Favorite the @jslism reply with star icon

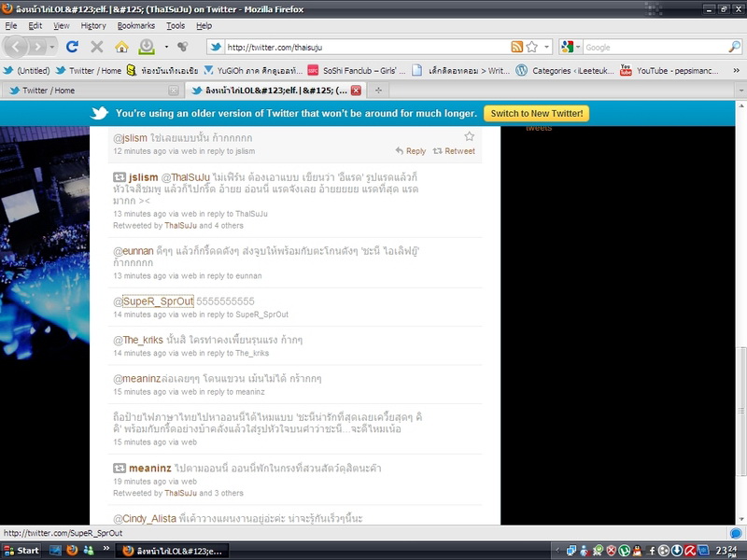[470, 136]
